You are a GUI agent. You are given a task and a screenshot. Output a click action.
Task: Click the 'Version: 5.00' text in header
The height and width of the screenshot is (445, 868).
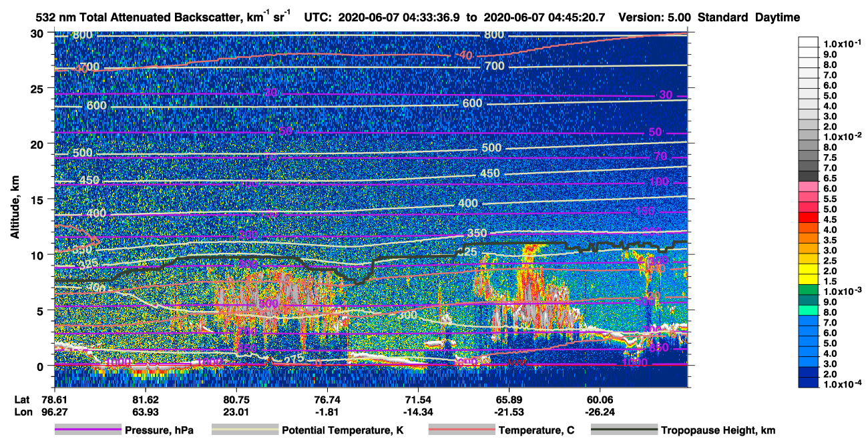click(656, 17)
